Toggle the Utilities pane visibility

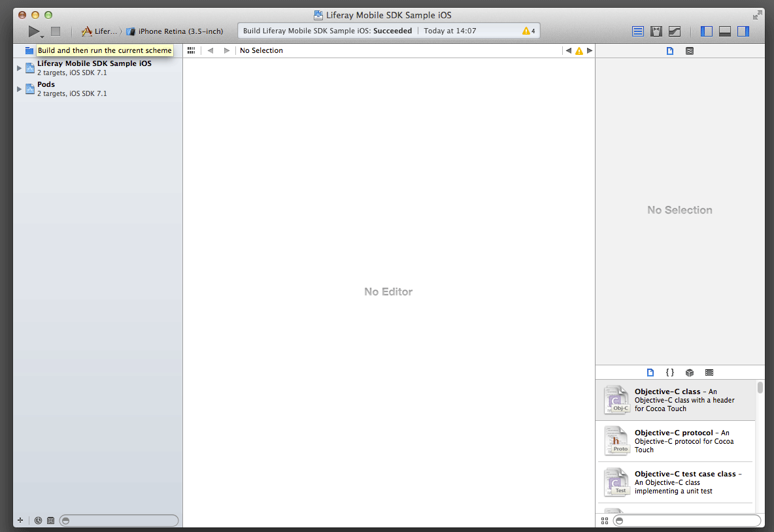[x=743, y=31]
